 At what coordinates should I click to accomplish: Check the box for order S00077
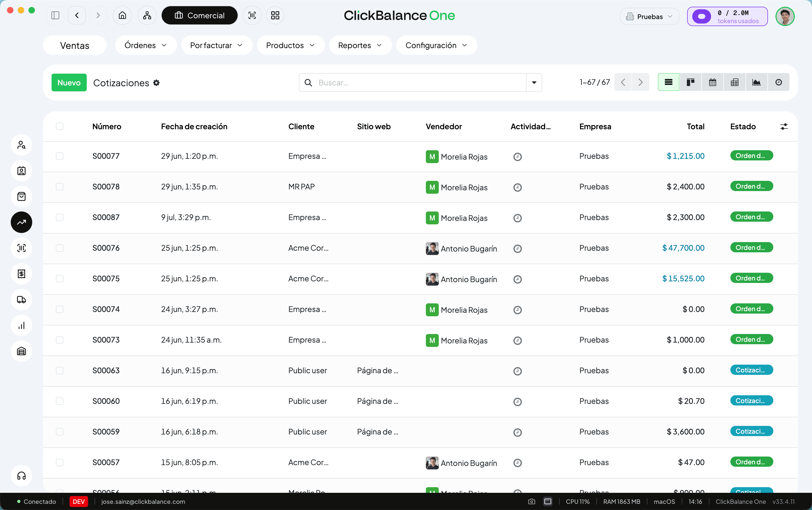pyautogui.click(x=60, y=156)
